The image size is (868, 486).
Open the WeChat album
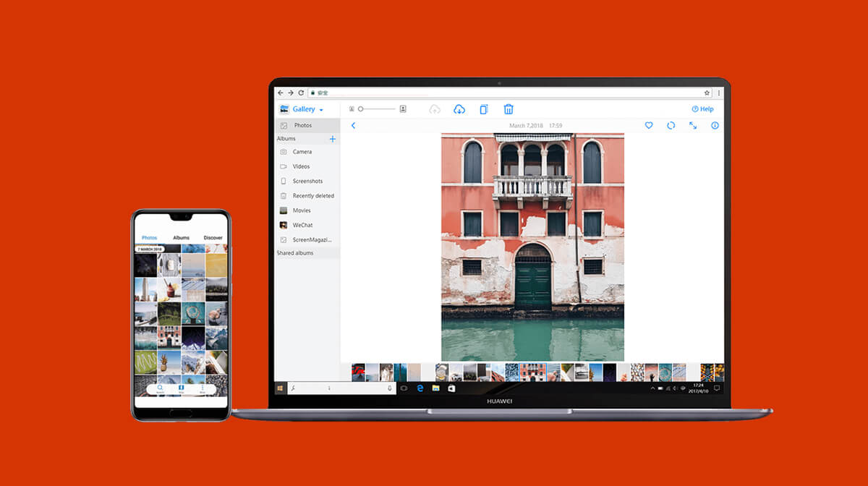point(307,225)
